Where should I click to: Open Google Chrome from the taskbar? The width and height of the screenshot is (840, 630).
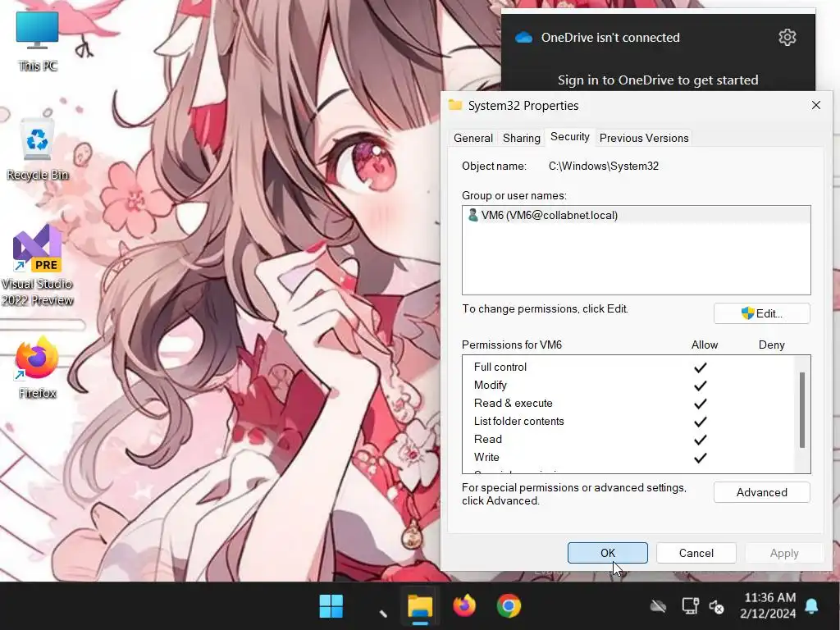pos(509,606)
